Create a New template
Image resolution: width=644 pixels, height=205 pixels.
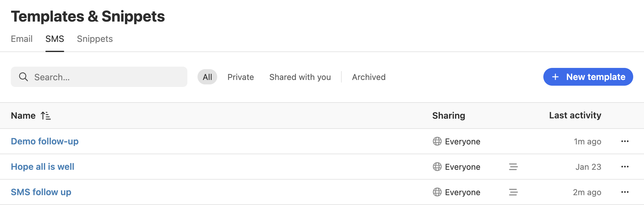[x=588, y=77]
